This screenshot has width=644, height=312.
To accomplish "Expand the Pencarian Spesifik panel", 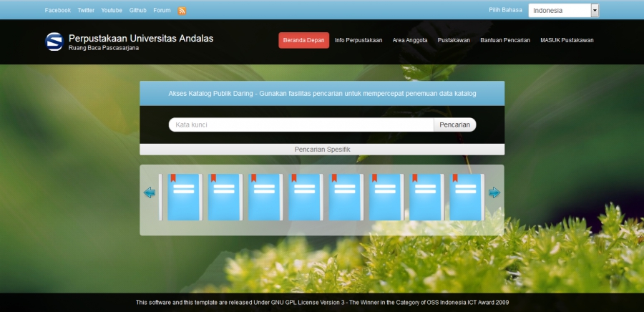I will tap(322, 150).
